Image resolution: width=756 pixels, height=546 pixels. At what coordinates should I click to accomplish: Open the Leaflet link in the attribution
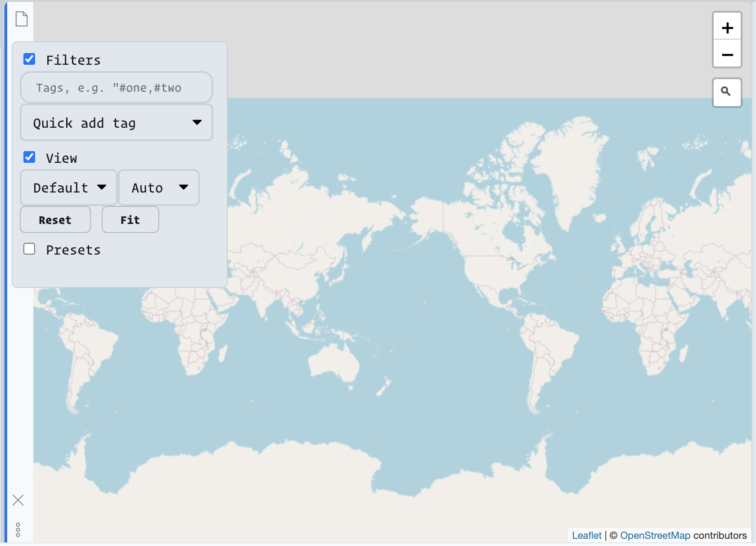tap(586, 535)
